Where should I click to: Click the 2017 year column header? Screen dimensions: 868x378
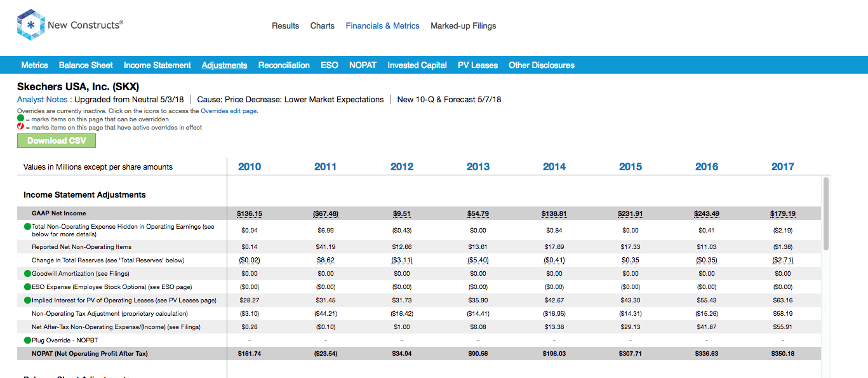pyautogui.click(x=783, y=166)
